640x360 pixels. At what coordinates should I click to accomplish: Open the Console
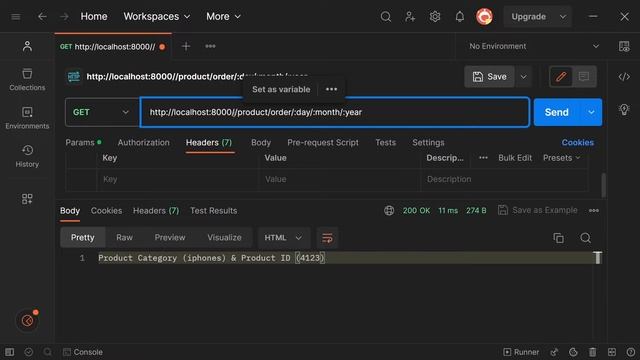[83, 352]
